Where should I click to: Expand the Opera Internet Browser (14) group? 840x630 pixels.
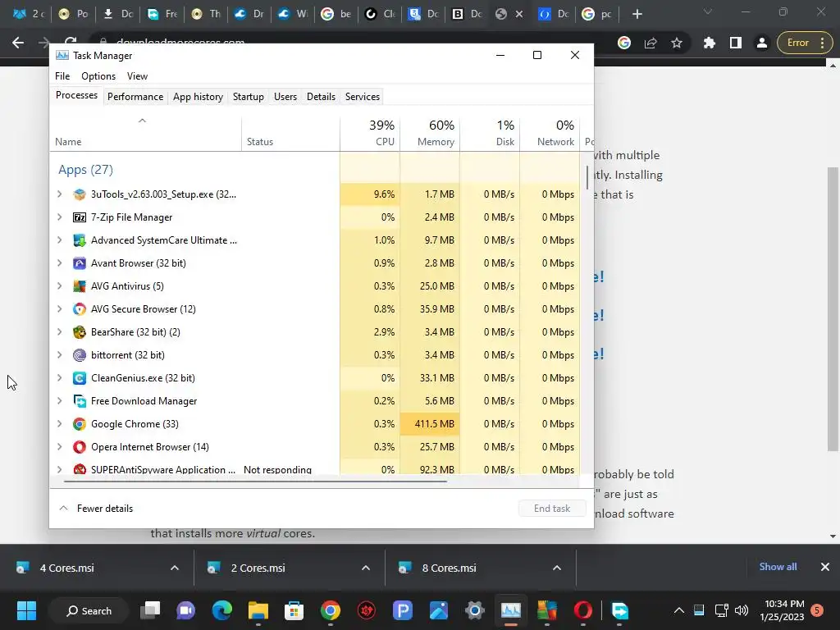pyautogui.click(x=59, y=447)
